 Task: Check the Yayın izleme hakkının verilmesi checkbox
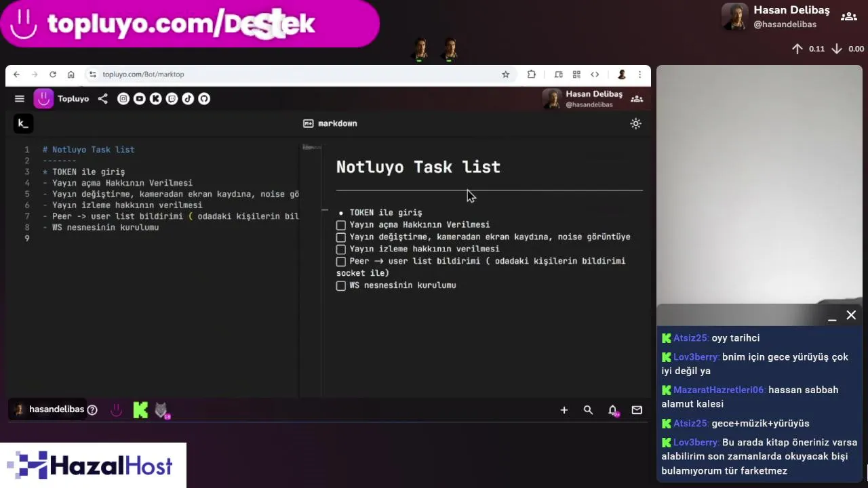pos(341,249)
